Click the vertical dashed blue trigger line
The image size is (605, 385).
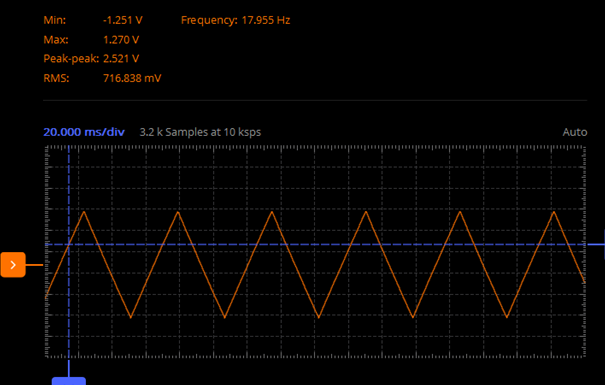point(69,301)
